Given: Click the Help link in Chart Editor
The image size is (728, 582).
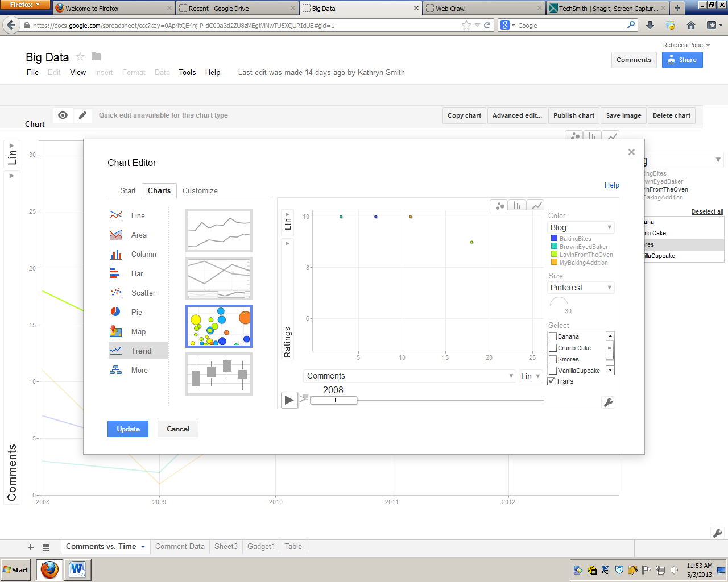Looking at the screenshot, I should click(612, 185).
